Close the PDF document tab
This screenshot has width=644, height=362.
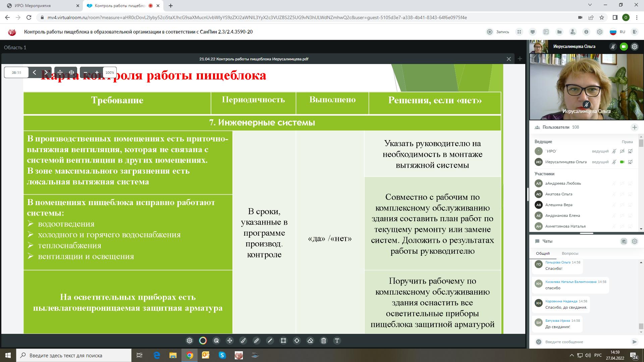(x=509, y=59)
